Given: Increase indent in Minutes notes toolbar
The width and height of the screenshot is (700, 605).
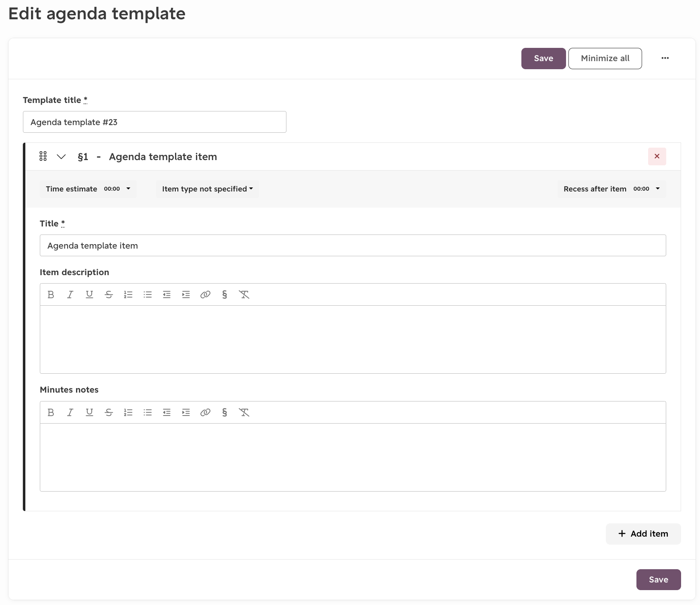Looking at the screenshot, I should click(186, 412).
